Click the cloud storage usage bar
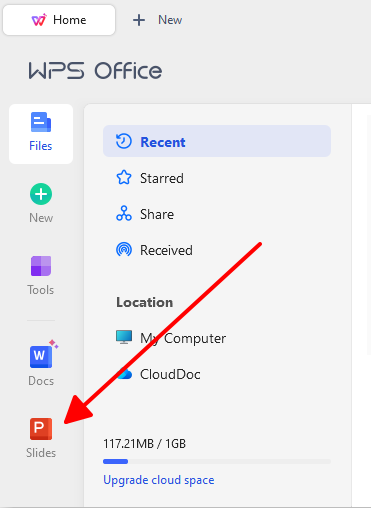The image size is (371, 508). (x=217, y=462)
